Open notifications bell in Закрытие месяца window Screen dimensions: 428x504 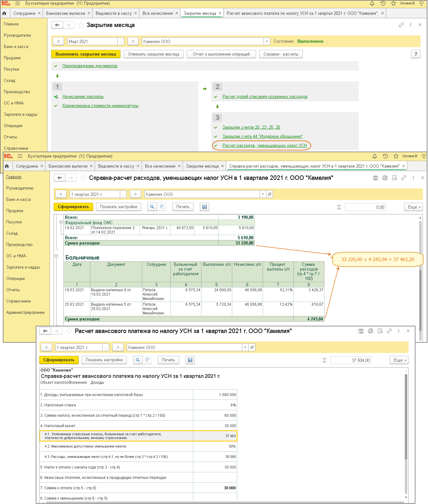[x=372, y=3]
